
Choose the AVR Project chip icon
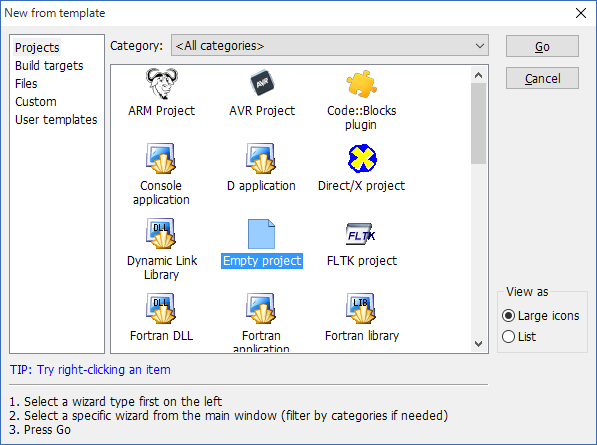tap(262, 83)
